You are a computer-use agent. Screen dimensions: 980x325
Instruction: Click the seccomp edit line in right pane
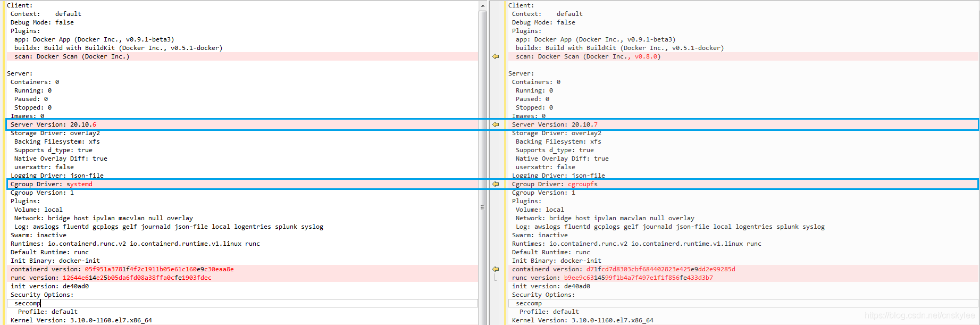click(x=743, y=303)
